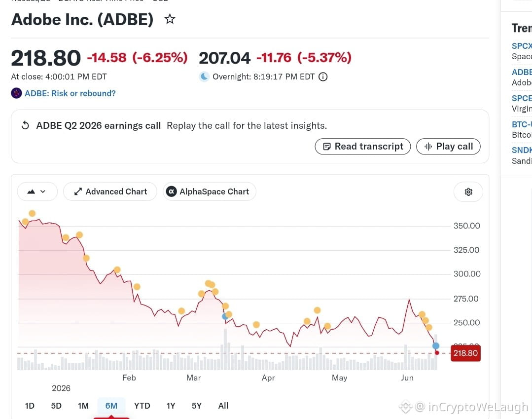Click the 350.00 axis label
532x419 pixels.
tap(466, 226)
